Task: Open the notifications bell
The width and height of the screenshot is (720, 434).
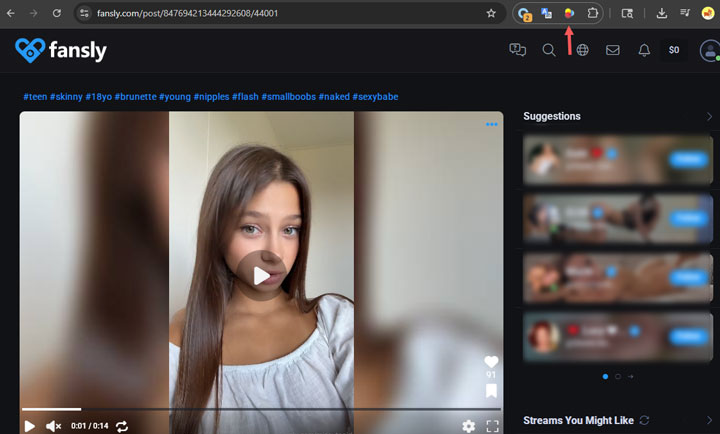Action: pos(644,50)
